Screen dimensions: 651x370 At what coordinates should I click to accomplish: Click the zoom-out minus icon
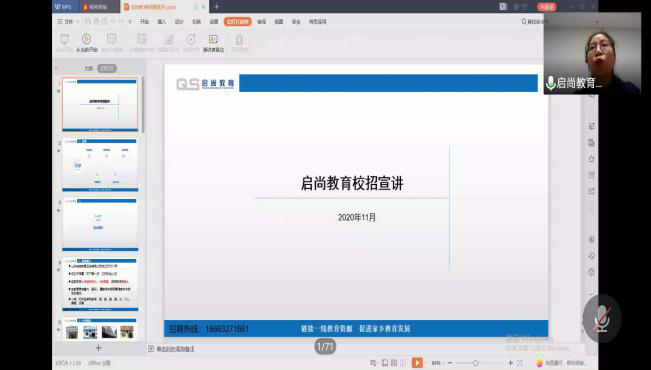point(450,363)
